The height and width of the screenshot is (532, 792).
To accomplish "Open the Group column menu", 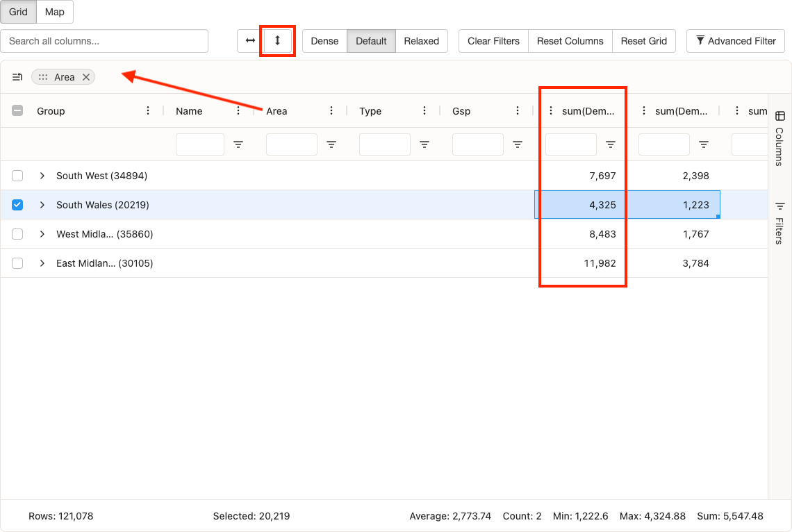I will (147, 110).
